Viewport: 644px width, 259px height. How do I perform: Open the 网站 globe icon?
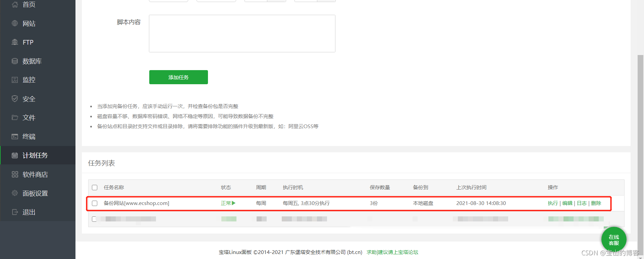coord(15,23)
